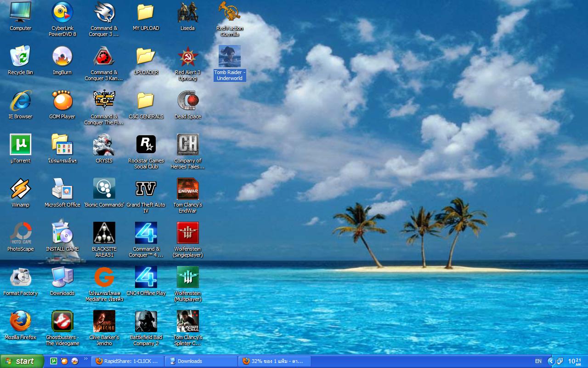Click the IE Browser desktop icon
The image size is (588, 368).
point(21,101)
